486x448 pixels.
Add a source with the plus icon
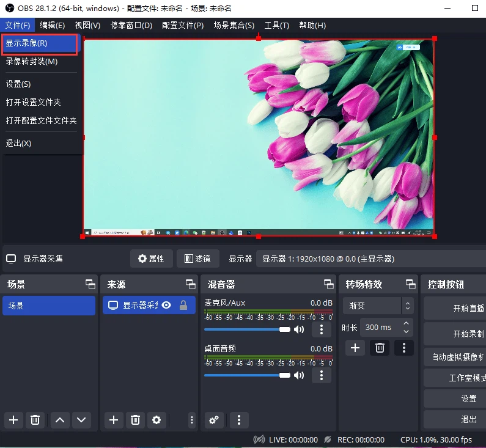pyautogui.click(x=114, y=420)
